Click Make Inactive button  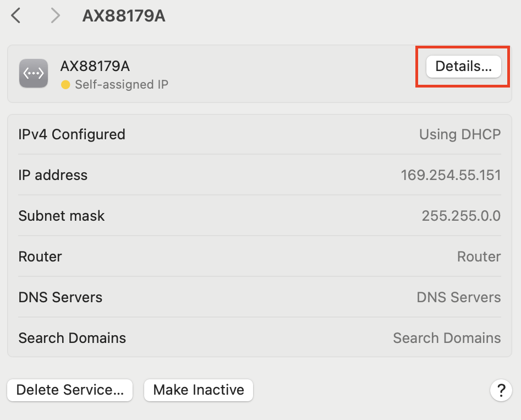click(199, 390)
